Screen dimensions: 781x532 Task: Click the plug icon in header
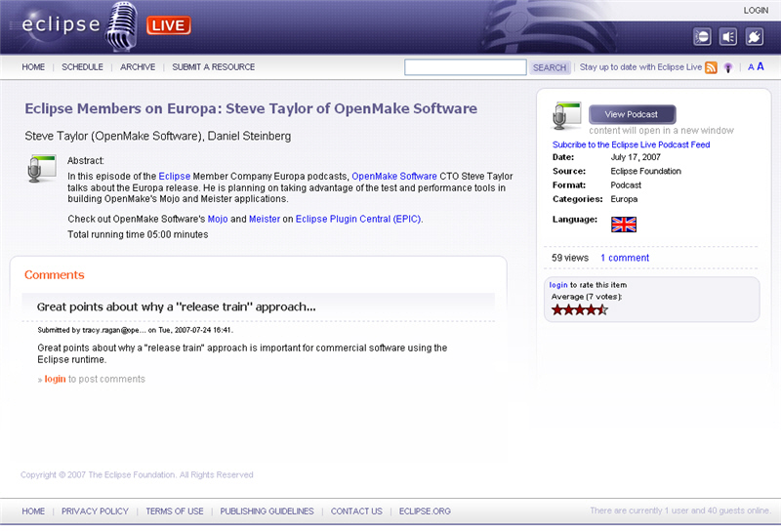(x=755, y=37)
